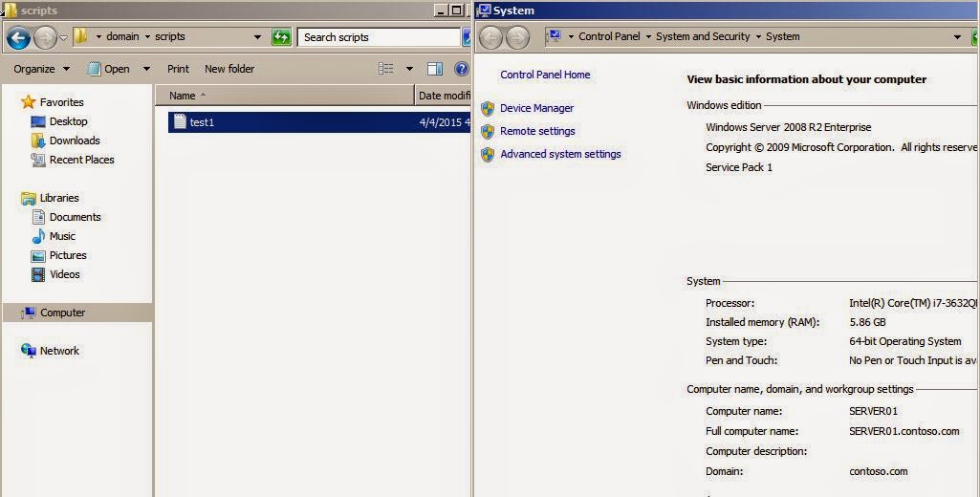
Task: Sort by the Name column header
Action: [x=284, y=96]
